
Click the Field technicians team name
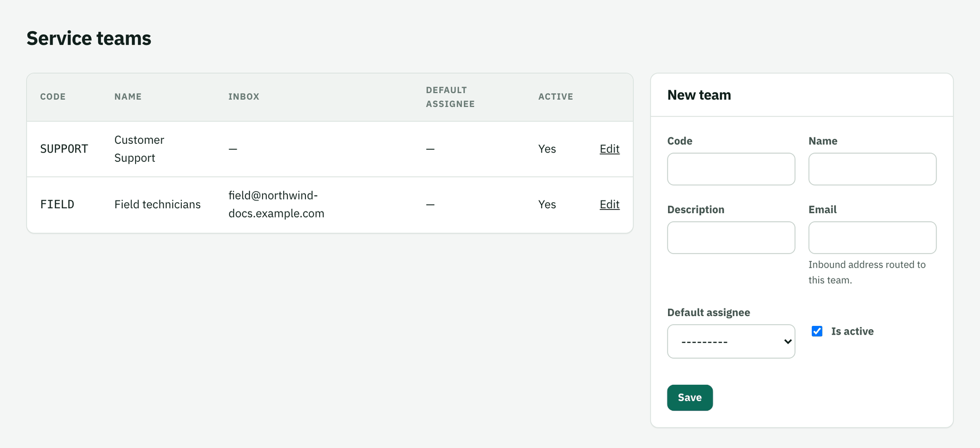click(157, 204)
